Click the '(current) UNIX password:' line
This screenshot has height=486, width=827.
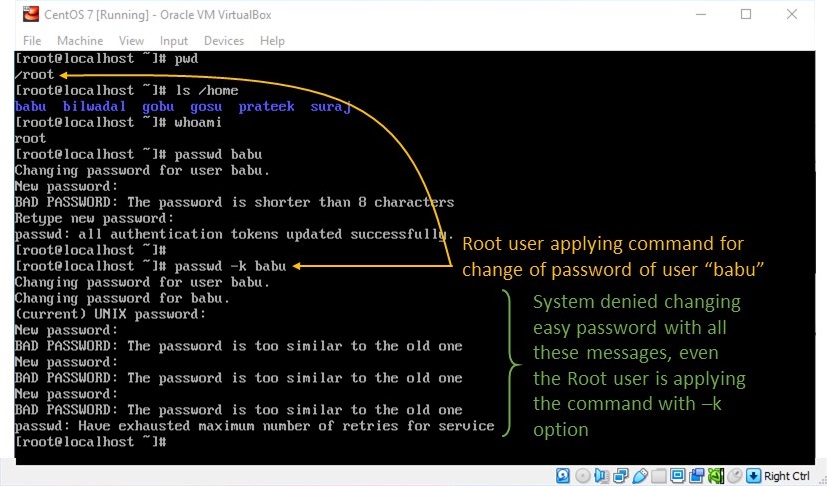click(x=110, y=315)
